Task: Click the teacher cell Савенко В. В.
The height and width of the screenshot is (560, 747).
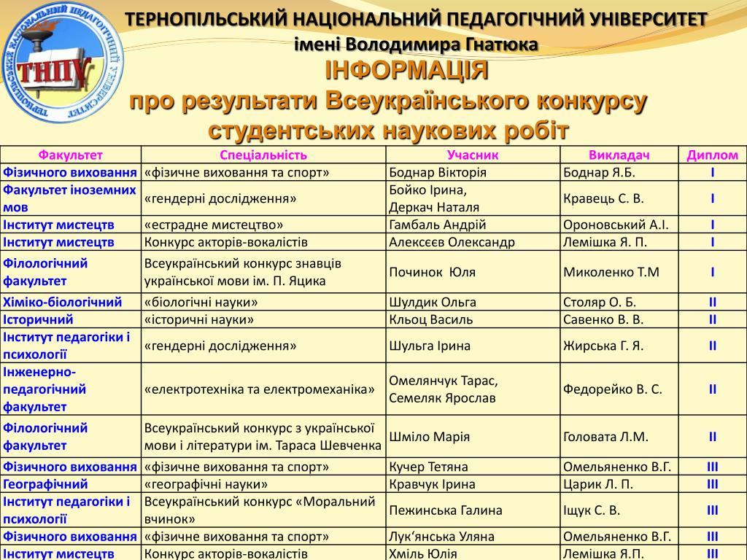Action: coord(619,319)
